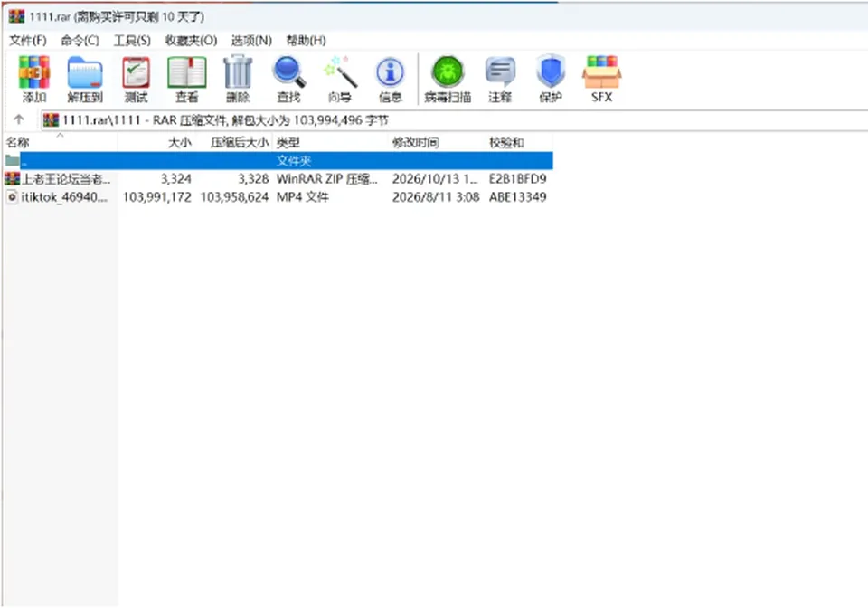Click the checksum ABE13349 cell
Viewport: 868px width, 608px height.
517,197
